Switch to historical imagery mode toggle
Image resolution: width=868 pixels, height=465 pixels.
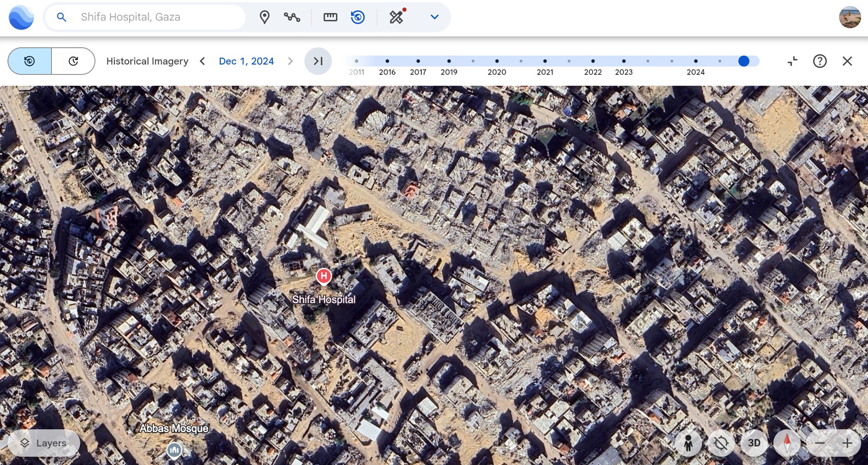pos(30,61)
